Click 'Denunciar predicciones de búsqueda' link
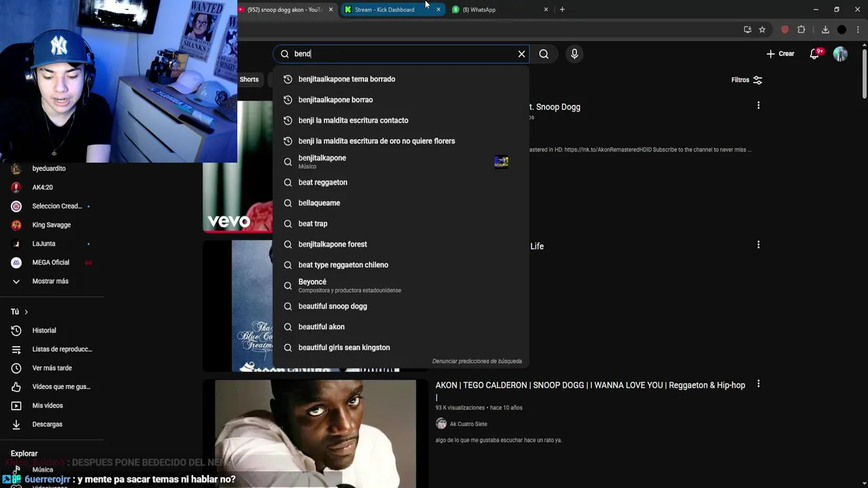Image resolution: width=868 pixels, height=488 pixels. point(477,361)
